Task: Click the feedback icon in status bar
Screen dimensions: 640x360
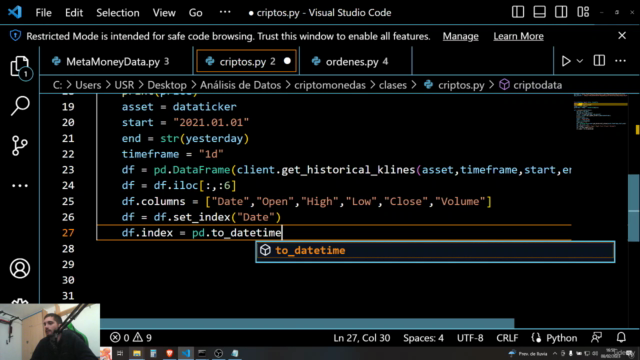Action: pos(596,338)
